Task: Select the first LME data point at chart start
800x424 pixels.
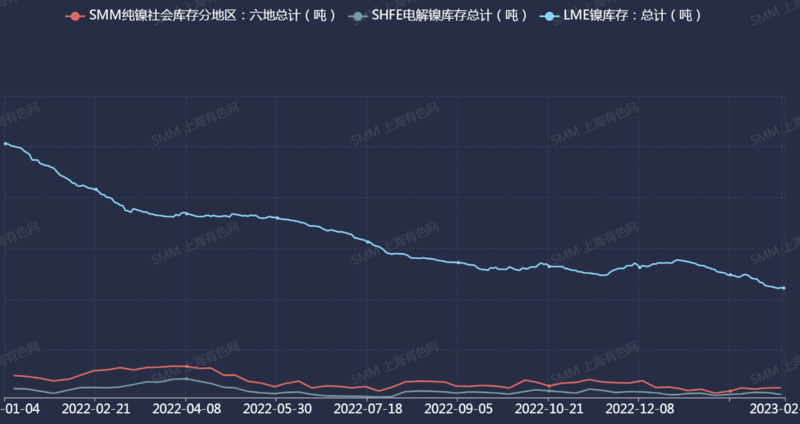Action: (6, 143)
